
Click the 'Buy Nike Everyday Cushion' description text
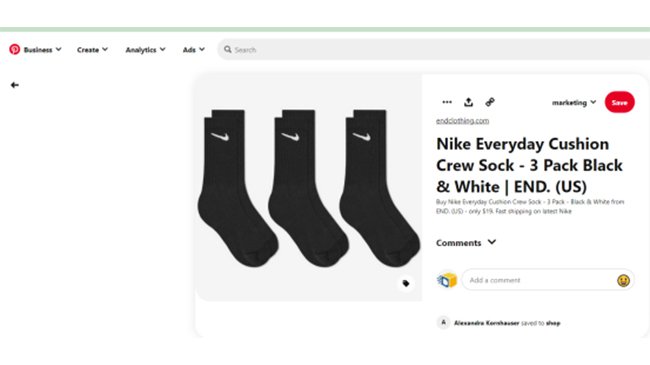(x=530, y=207)
